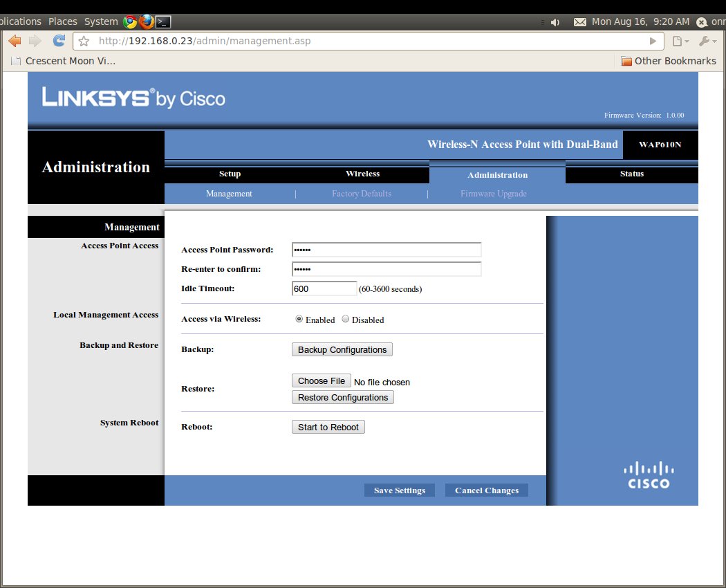The image size is (726, 588).
Task: Click Choose File for restore
Action: pyautogui.click(x=321, y=381)
